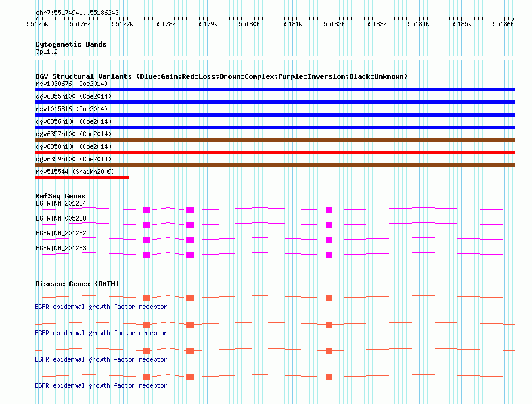Open variant label nsv515544 (Shaikh2009)
Viewport: 532px width, 404px height.
coord(75,172)
